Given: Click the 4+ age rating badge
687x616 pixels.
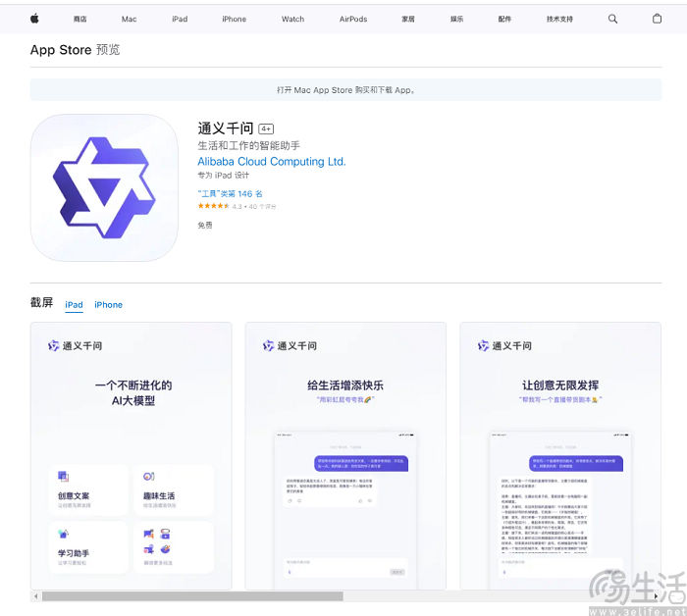Looking at the screenshot, I should pyautogui.click(x=266, y=128).
